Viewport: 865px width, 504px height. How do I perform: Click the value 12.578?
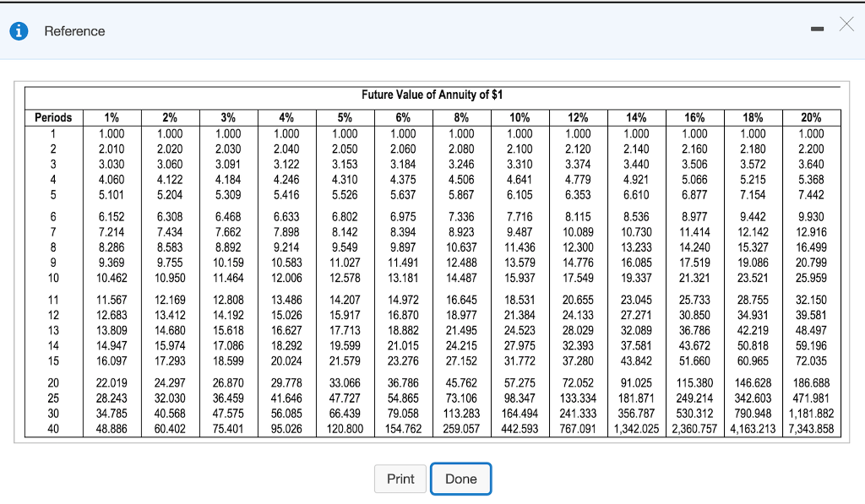(x=345, y=278)
